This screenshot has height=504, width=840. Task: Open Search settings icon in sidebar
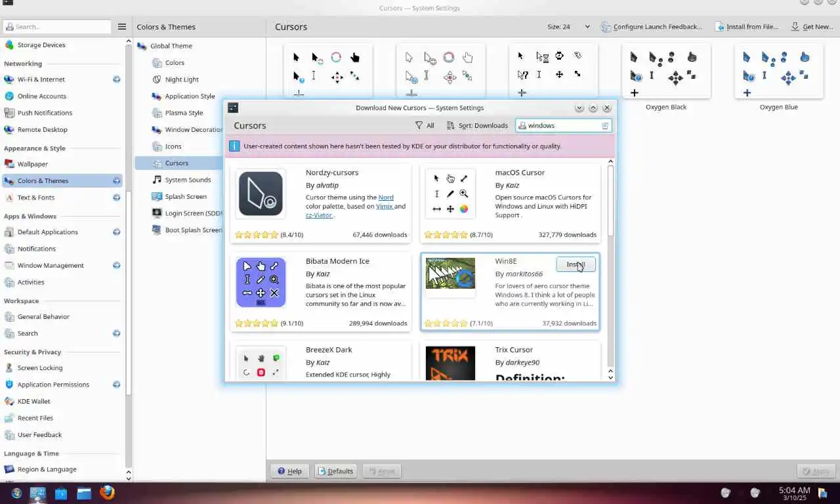pos(9,333)
